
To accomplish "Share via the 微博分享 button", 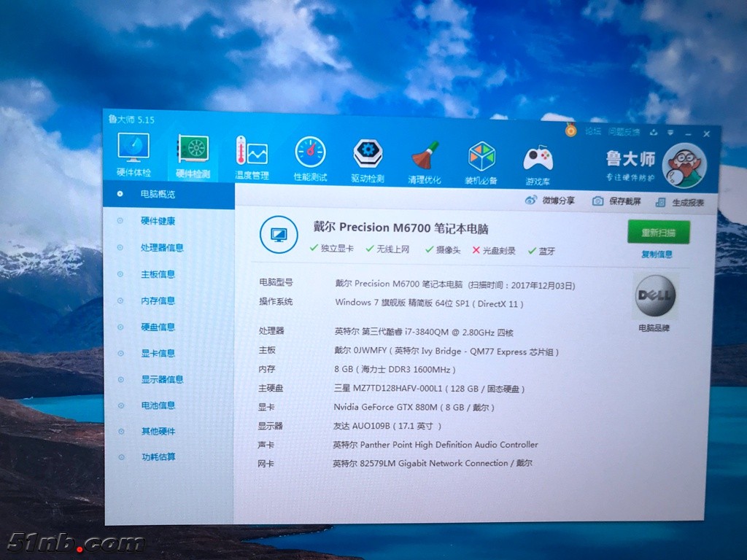I will (x=550, y=201).
